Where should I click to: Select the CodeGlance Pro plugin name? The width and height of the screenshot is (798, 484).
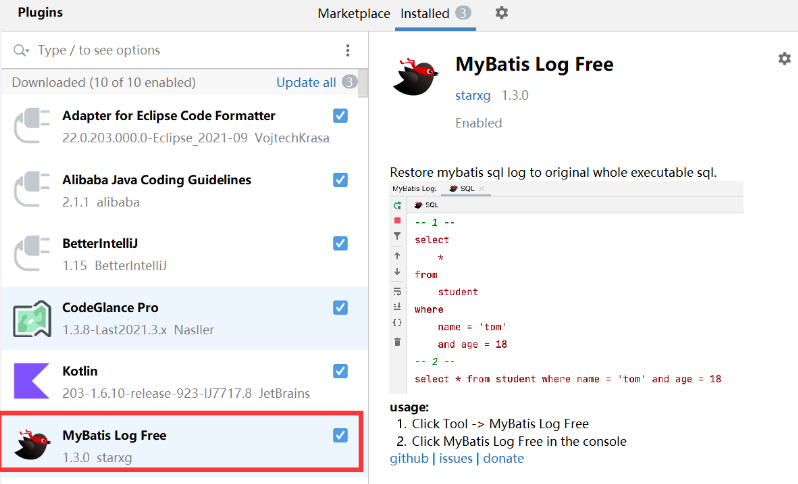110,308
